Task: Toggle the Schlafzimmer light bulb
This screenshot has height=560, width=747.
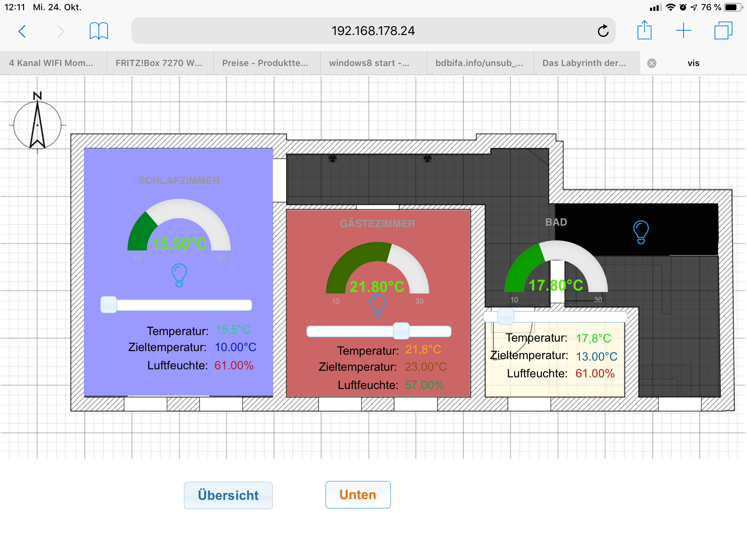Action: tap(179, 275)
